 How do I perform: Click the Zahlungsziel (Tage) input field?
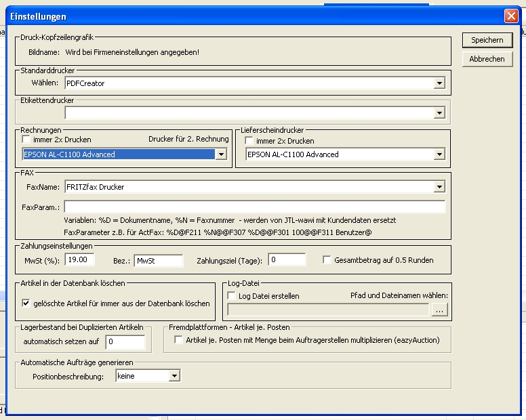(x=287, y=260)
